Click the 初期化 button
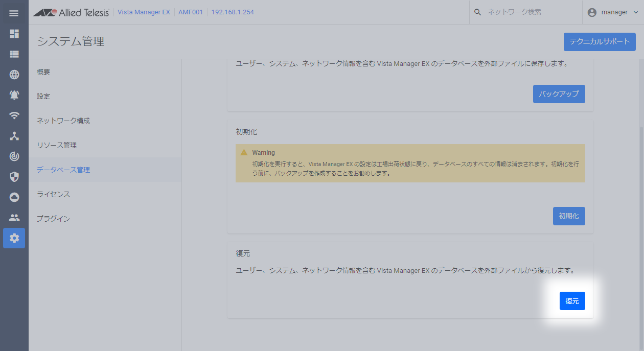 pyautogui.click(x=568, y=216)
